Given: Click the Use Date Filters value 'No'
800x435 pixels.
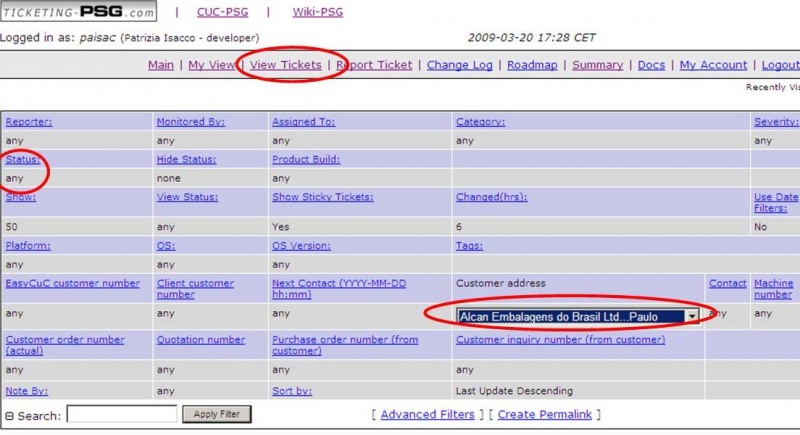Looking at the screenshot, I should (760, 227).
